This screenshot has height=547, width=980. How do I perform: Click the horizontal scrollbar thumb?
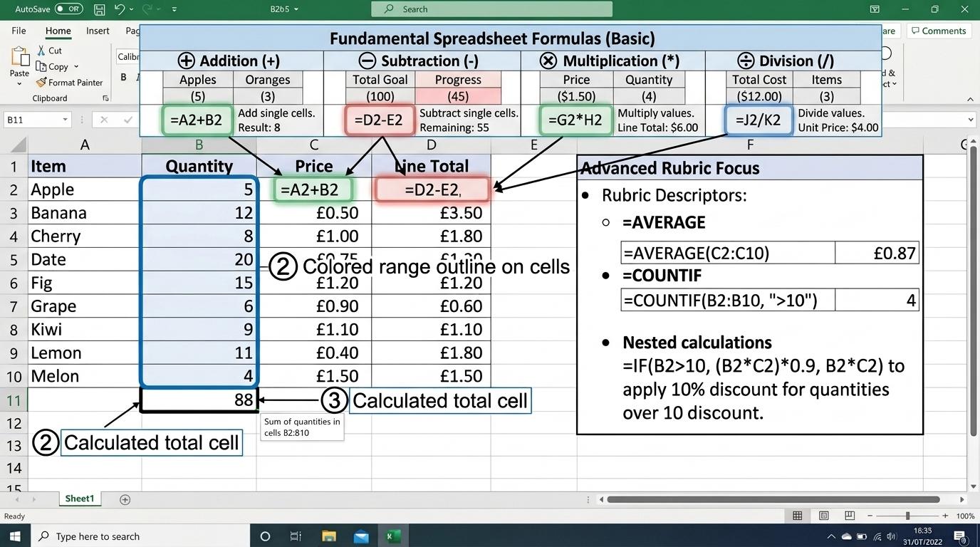772,499
